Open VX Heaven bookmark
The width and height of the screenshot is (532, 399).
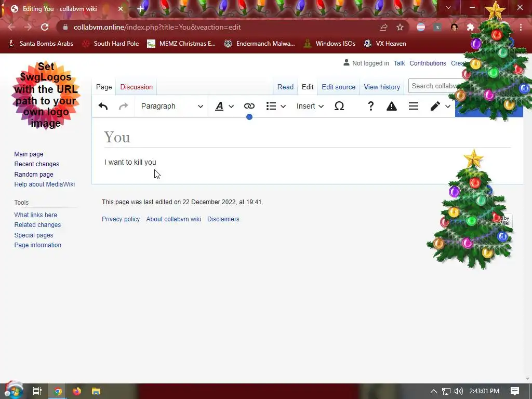click(385, 44)
